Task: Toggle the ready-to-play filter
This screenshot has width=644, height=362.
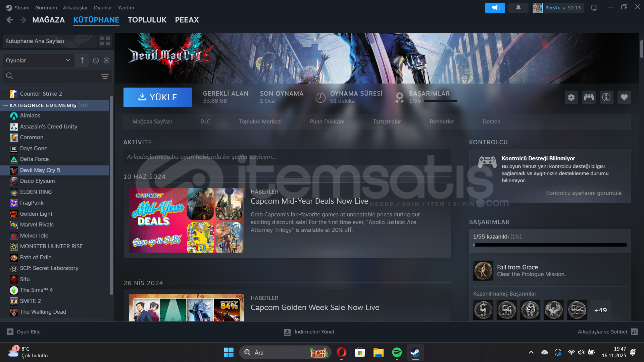Action: [x=106, y=60]
